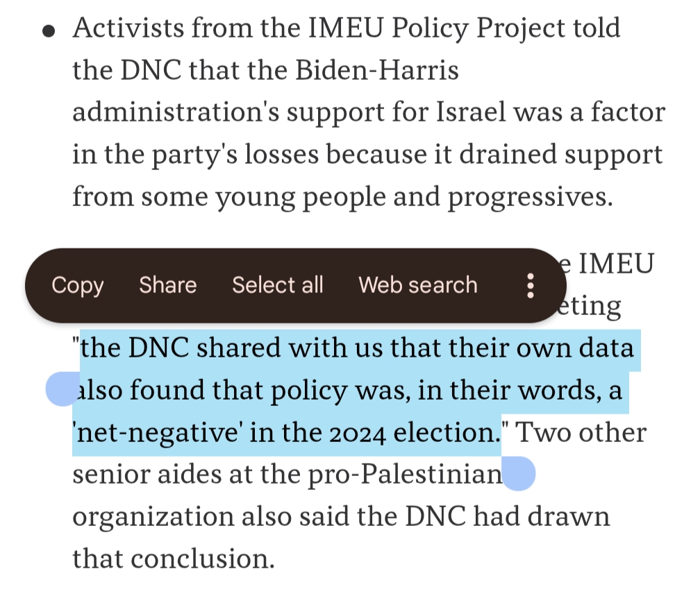Open the three-dot overflow menu
This screenshot has width=700, height=603.
pyautogui.click(x=531, y=285)
